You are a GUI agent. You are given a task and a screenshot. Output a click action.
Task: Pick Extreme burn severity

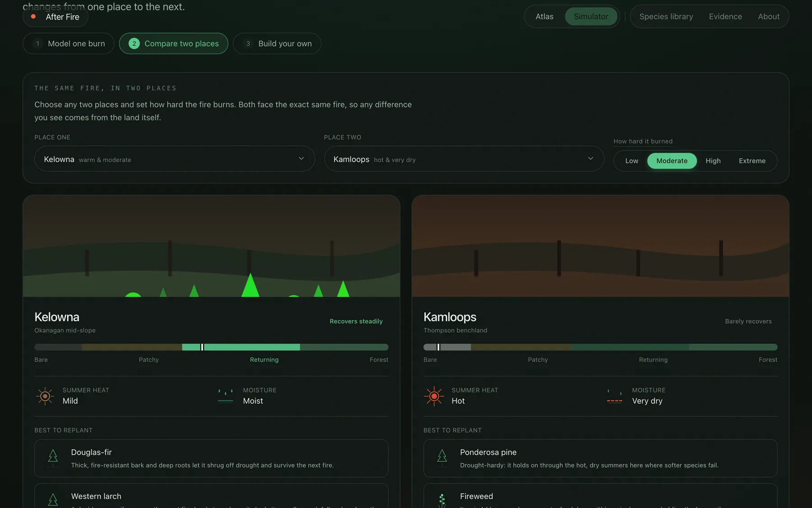752,161
